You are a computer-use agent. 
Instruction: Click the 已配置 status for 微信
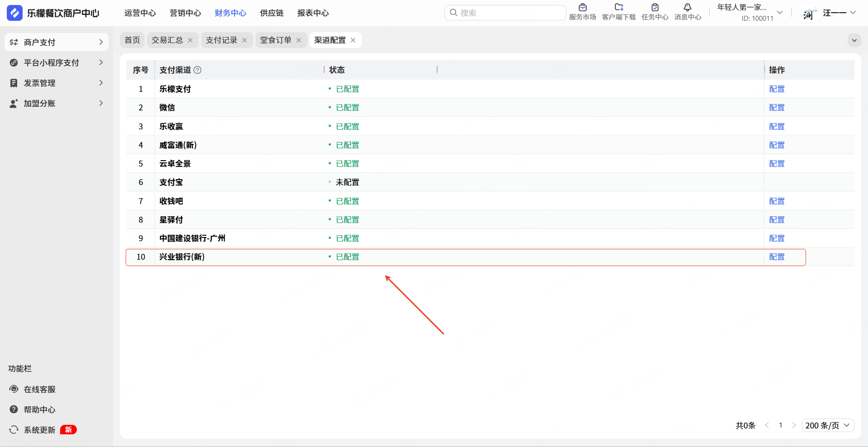coord(347,108)
